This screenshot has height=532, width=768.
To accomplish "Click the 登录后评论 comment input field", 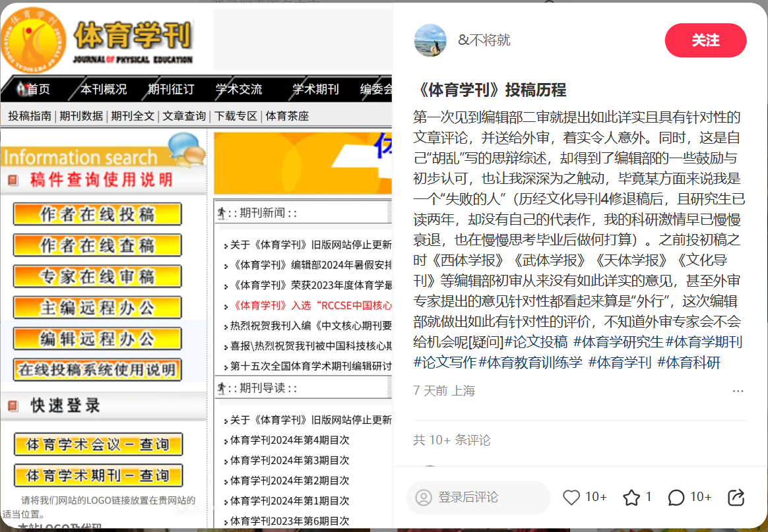I will coord(478,497).
